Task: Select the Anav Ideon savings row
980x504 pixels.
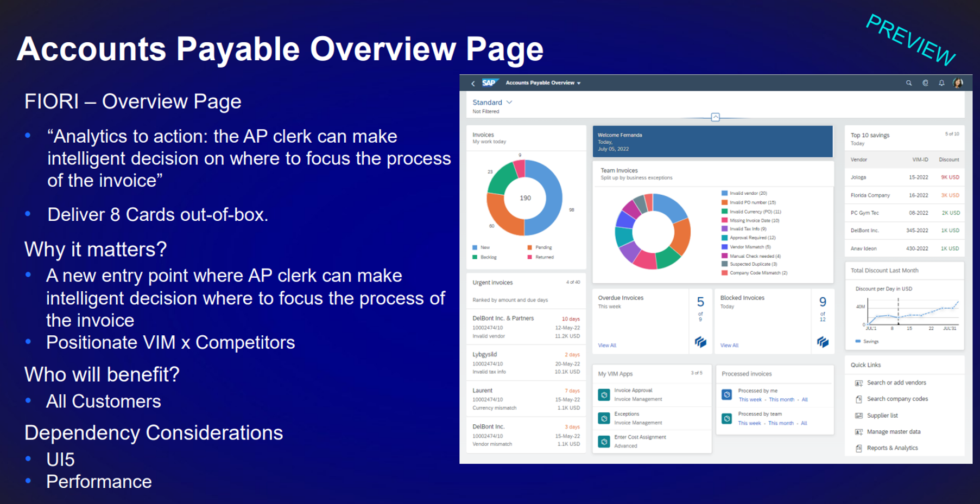Action: [904, 248]
